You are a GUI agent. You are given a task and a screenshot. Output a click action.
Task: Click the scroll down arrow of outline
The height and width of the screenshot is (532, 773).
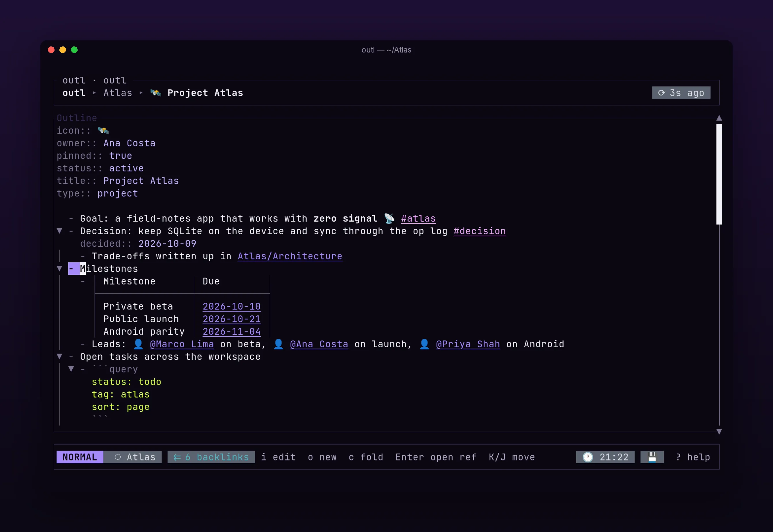coord(719,432)
